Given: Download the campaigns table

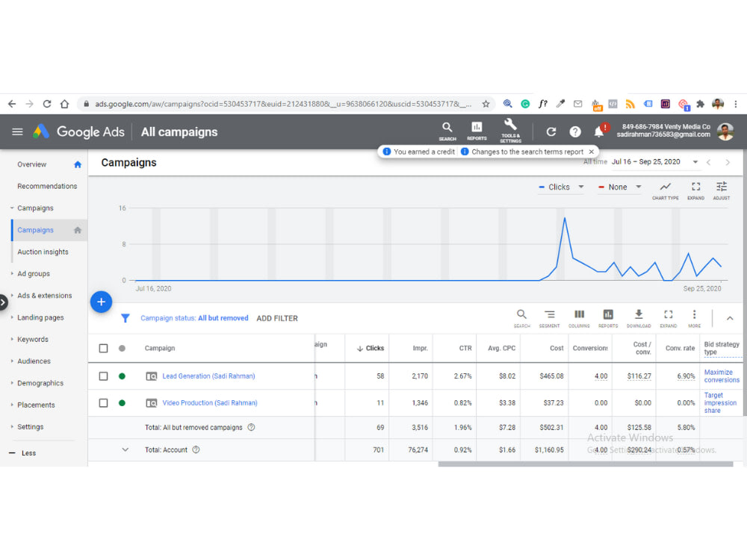Looking at the screenshot, I should [639, 318].
